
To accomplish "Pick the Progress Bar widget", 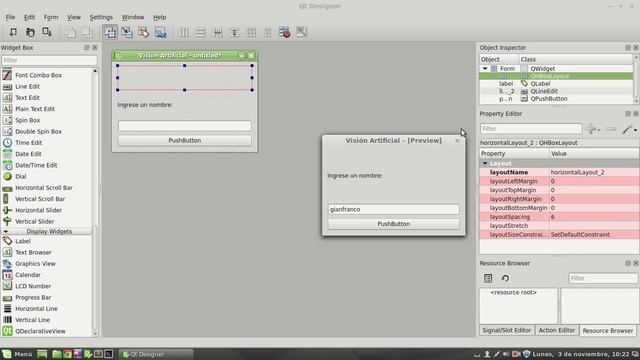I will click(x=33, y=297).
